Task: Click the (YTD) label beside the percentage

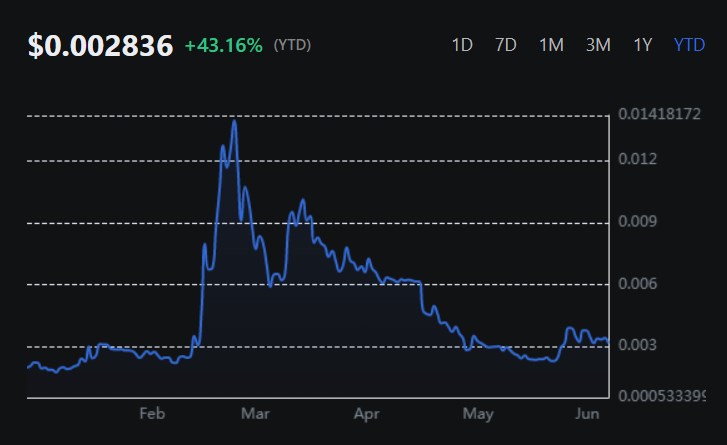Action: (x=291, y=46)
